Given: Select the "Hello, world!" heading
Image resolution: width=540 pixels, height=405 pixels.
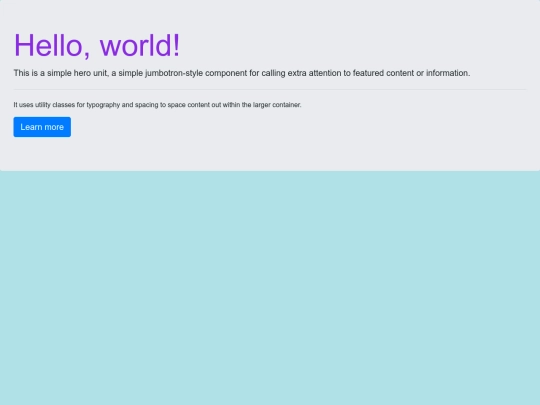Looking at the screenshot, I should click(x=97, y=45).
